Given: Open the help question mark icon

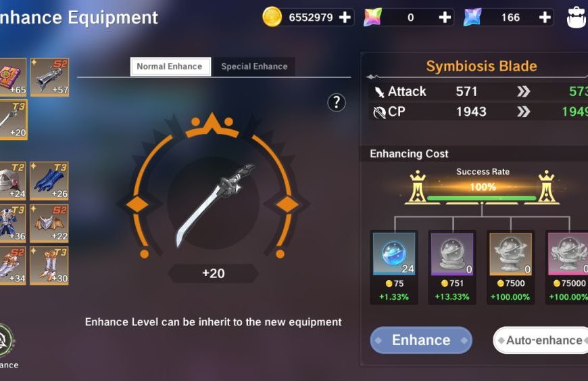Looking at the screenshot, I should point(337,102).
